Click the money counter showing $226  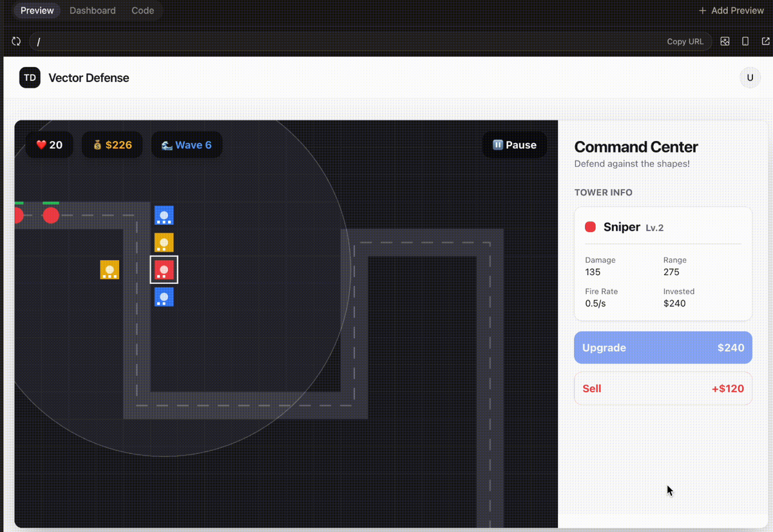click(113, 145)
